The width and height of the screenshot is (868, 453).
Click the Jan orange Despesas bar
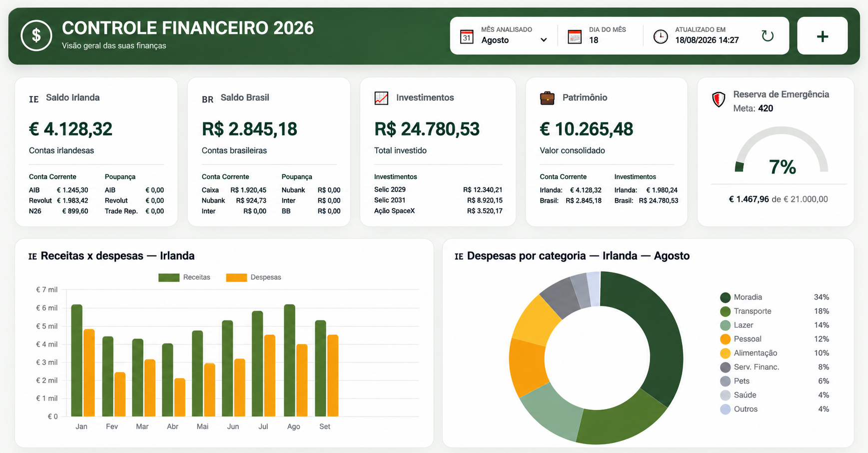point(89,373)
